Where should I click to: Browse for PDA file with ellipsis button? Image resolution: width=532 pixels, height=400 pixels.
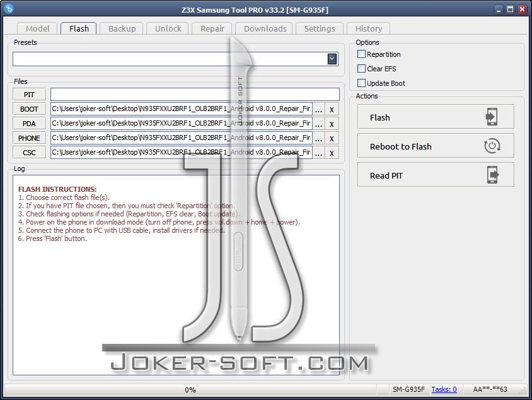coord(318,124)
